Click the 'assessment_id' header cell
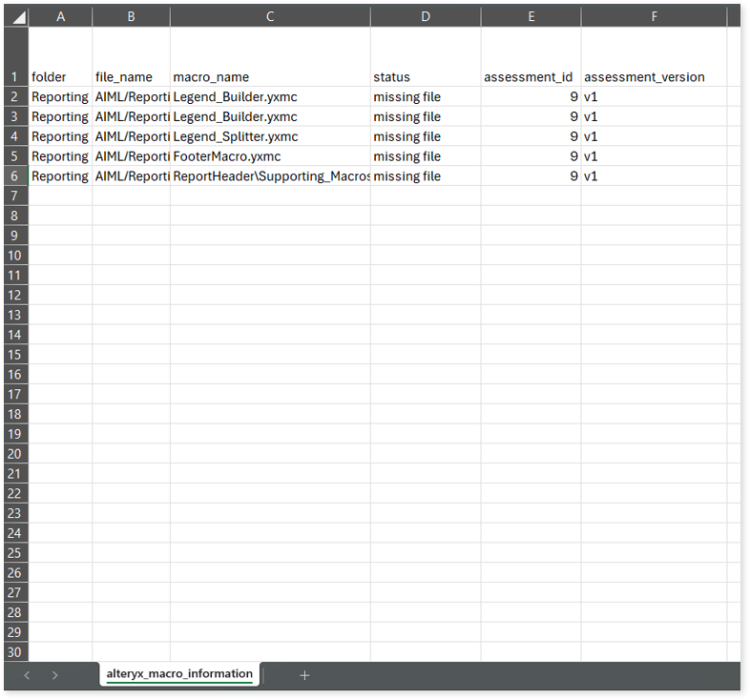Screen dimensions: 750x700 531,56
